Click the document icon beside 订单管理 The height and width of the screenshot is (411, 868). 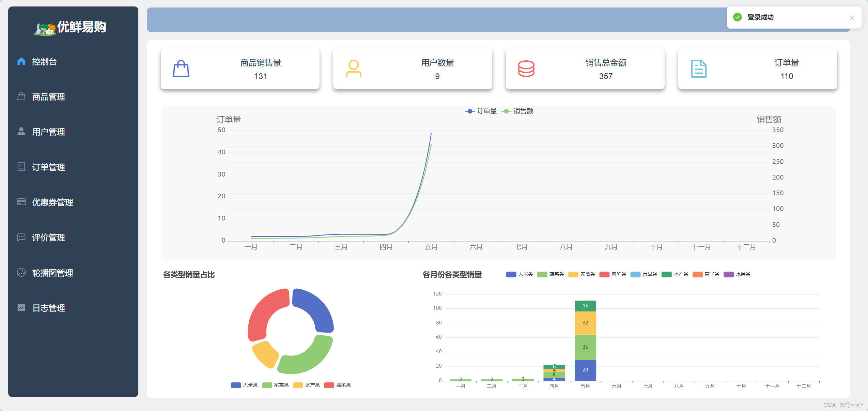pos(21,167)
